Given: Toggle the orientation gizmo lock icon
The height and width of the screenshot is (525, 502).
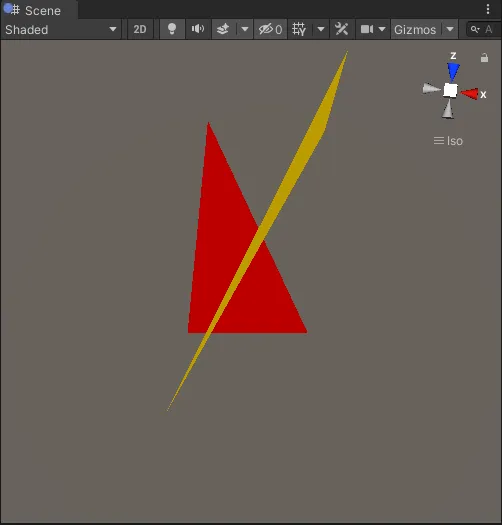Looking at the screenshot, I should coord(484,58).
